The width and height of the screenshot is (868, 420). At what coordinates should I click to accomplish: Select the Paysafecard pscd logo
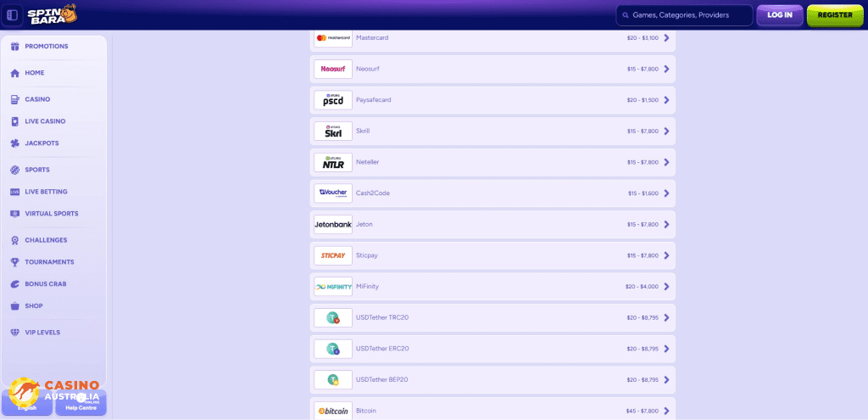click(333, 100)
